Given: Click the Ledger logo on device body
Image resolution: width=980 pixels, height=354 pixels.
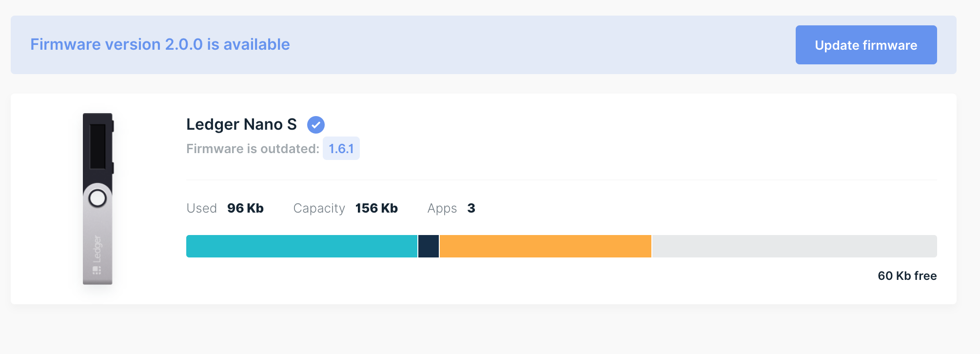Looking at the screenshot, I should [97, 255].
